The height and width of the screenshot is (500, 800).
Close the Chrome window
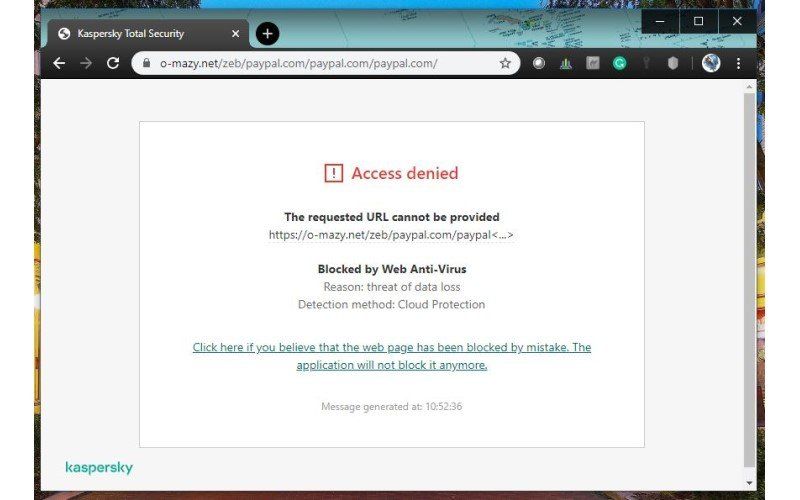pyautogui.click(x=737, y=21)
